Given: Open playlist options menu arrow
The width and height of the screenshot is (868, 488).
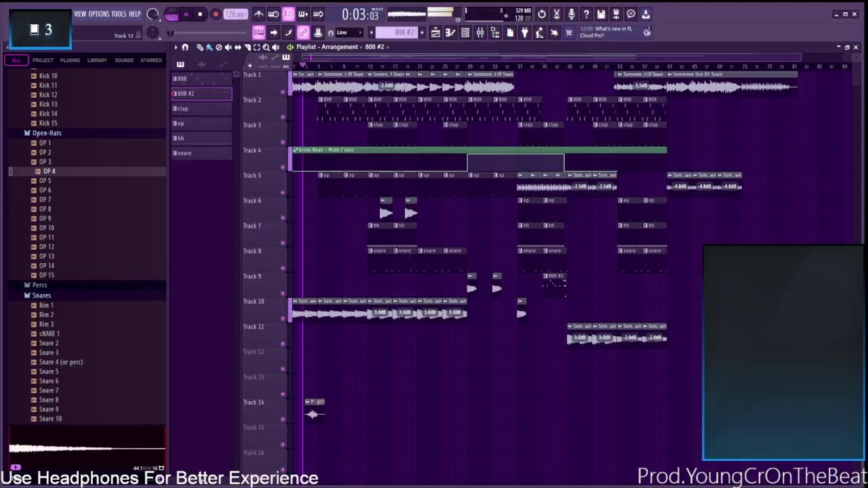Looking at the screenshot, I should click(176, 47).
